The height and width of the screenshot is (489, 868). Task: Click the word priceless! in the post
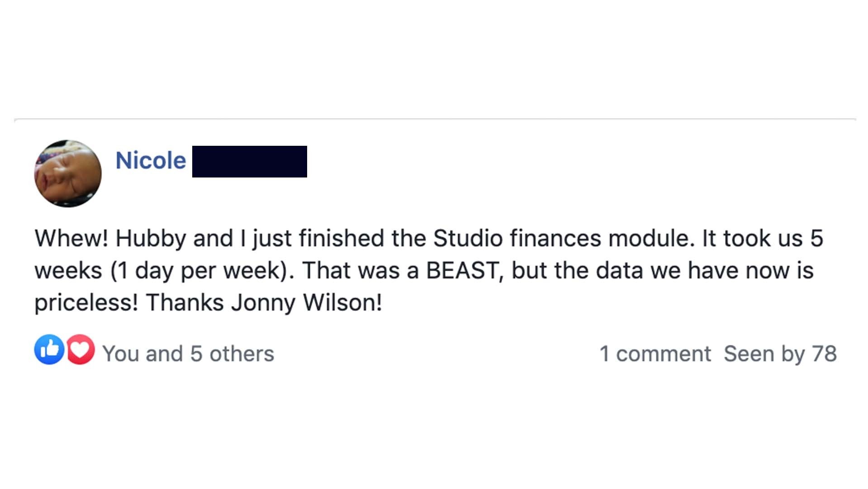point(86,302)
